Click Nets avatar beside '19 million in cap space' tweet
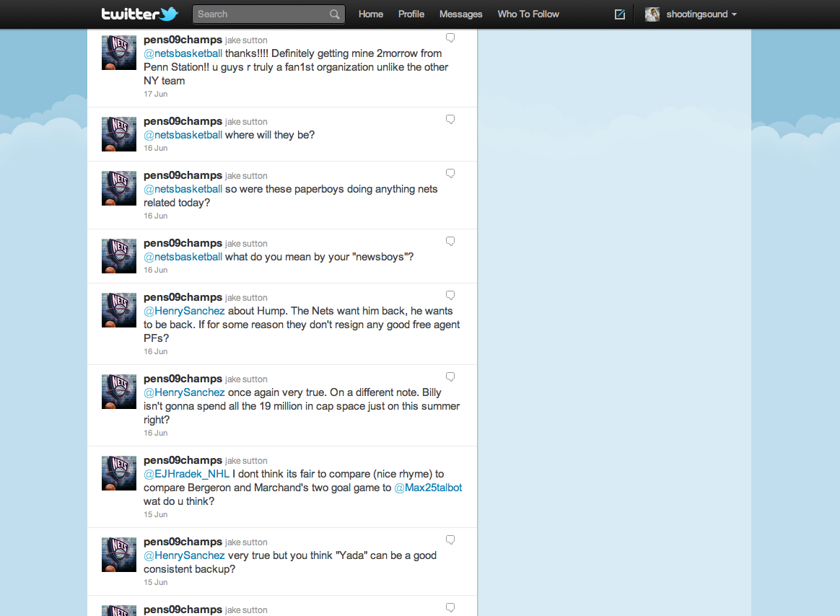This screenshot has height=616, width=840. click(119, 392)
